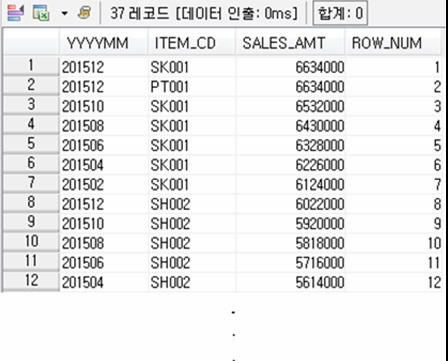Click YYYYMM cell 201508 in row 4
Image resolution: width=448 pixels, height=361 pixels.
click(x=104, y=126)
